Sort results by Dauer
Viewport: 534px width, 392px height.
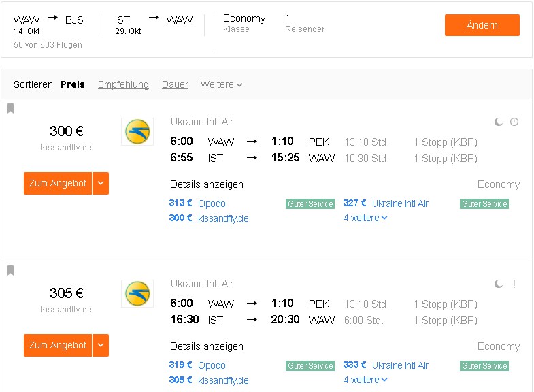[x=175, y=84]
